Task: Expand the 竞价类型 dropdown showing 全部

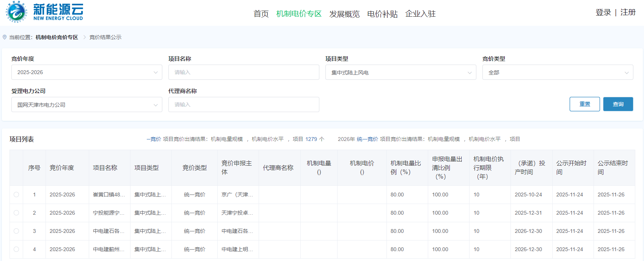Action: 558,72
